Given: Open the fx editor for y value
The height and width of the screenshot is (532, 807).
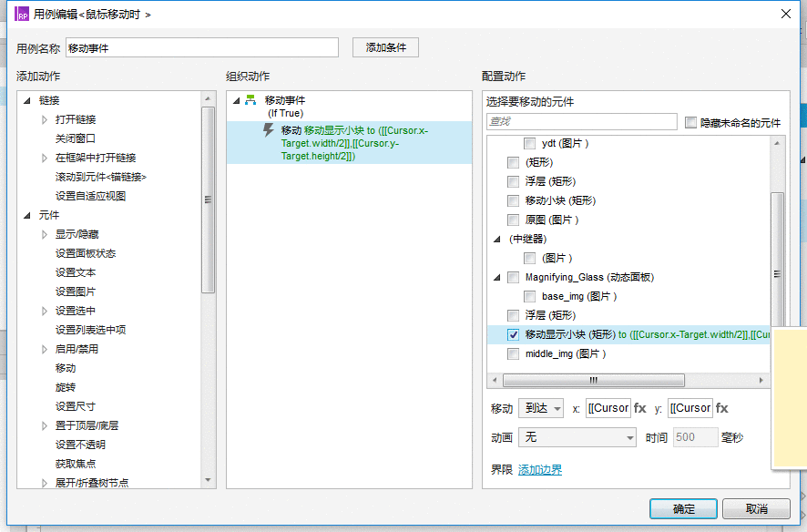Looking at the screenshot, I should tap(722, 408).
